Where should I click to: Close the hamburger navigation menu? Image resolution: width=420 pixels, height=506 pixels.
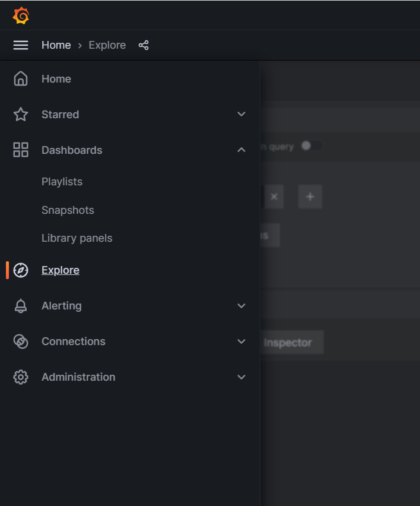point(21,45)
